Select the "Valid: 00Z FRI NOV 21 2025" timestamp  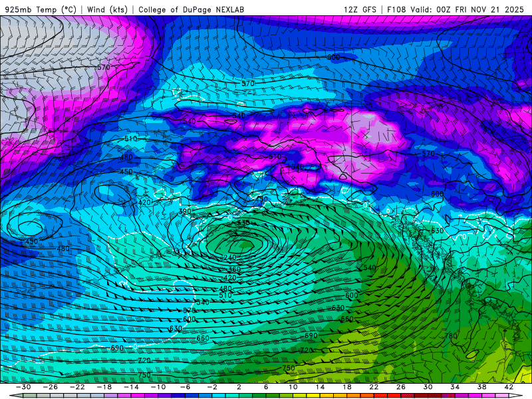[467, 9]
